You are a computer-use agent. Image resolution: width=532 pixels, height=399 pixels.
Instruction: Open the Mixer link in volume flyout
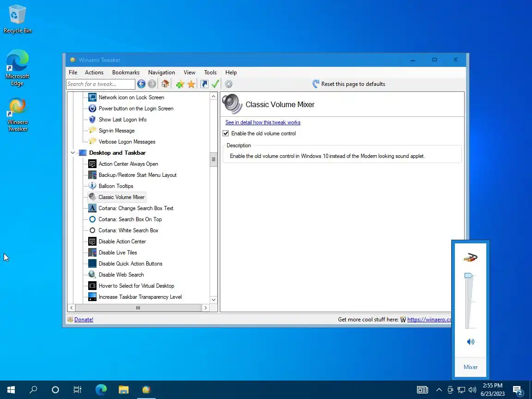coord(471,367)
